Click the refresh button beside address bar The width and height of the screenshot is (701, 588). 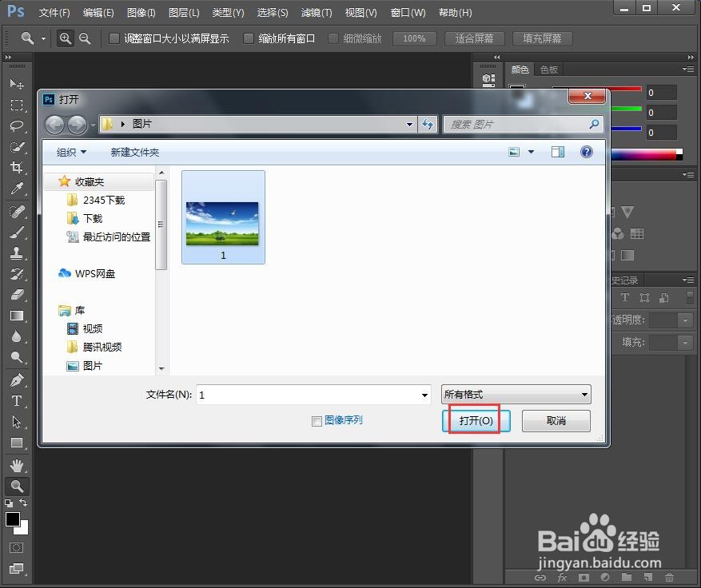click(428, 124)
